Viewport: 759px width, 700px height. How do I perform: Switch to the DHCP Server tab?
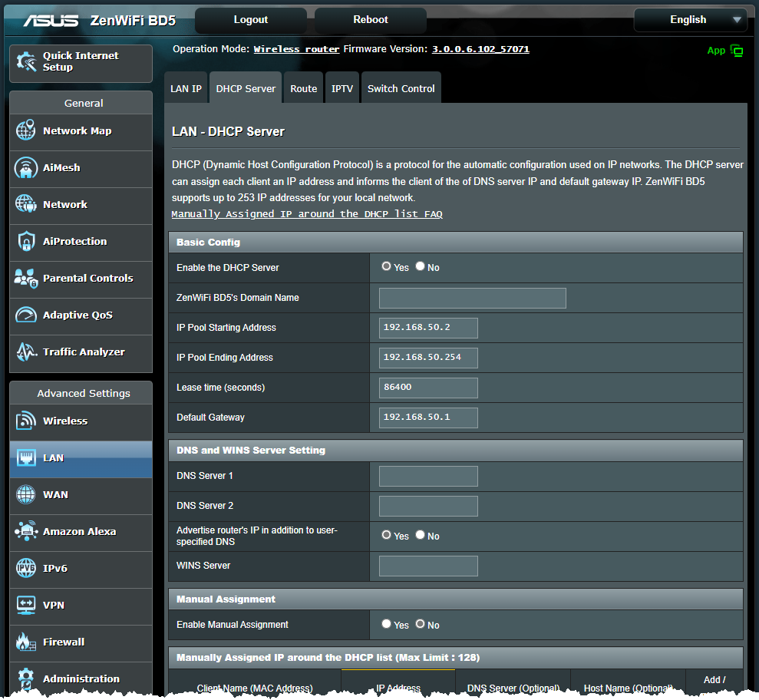[246, 87]
